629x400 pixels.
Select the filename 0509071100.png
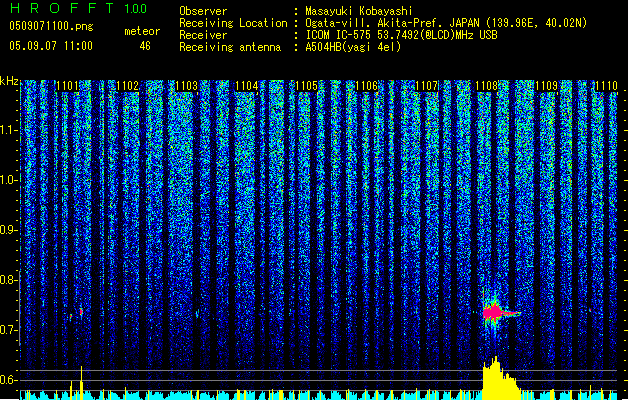(51, 26)
